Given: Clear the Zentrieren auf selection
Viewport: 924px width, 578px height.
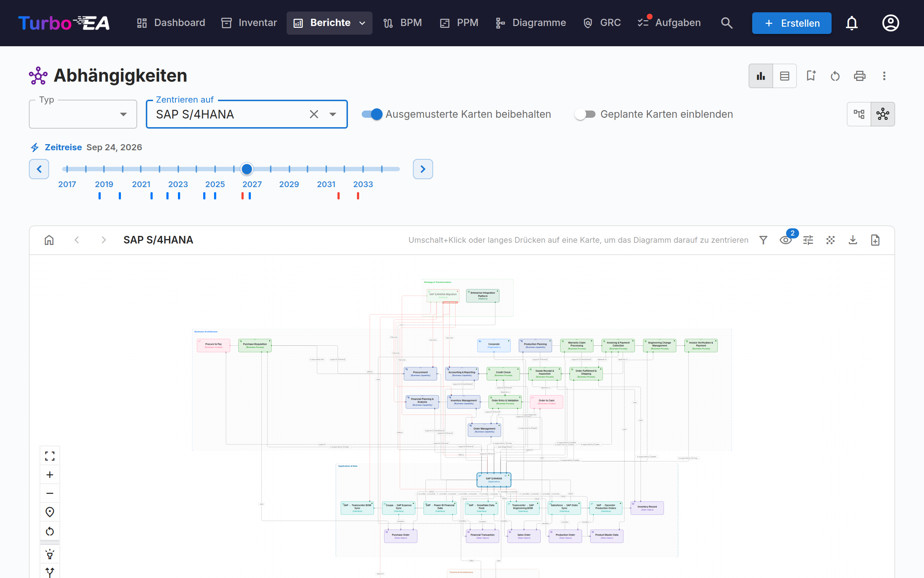Looking at the screenshot, I should click(x=314, y=114).
